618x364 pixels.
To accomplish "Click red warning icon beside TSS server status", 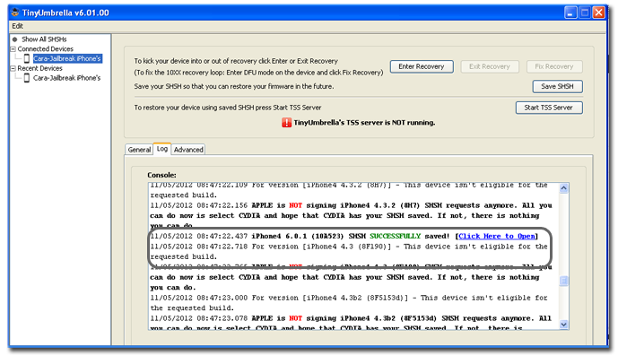I will [286, 123].
